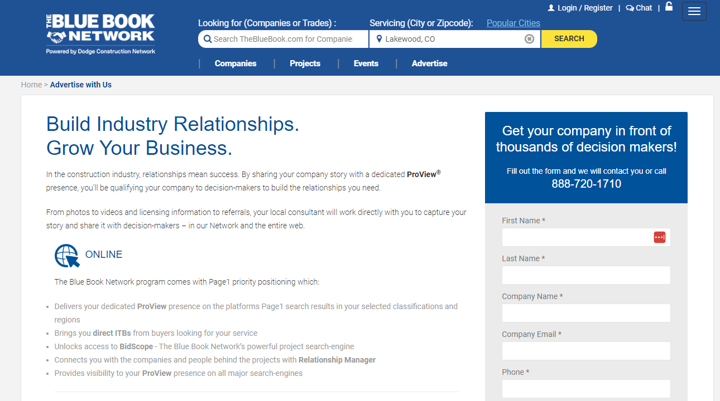Click the Phone input field
The height and width of the screenshot is (401, 720).
[x=585, y=389]
